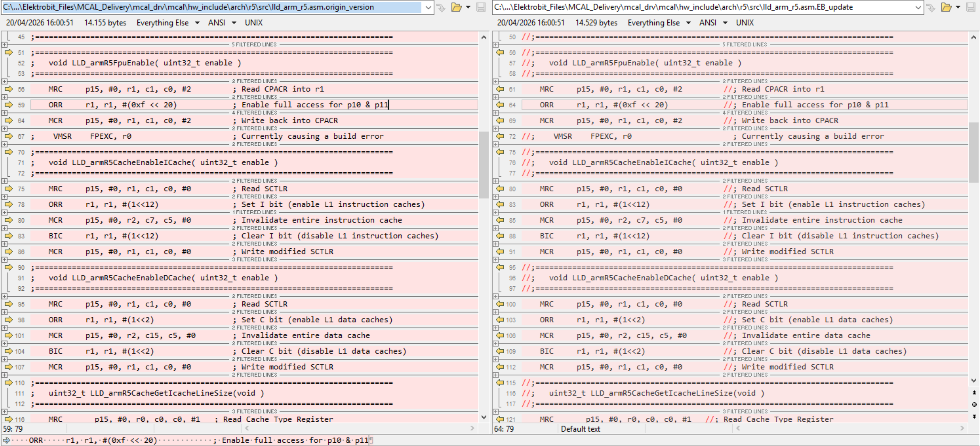980x446 pixels.
Task: Copy right line 85 Invalidate instruction cache leftward
Action: point(500,220)
